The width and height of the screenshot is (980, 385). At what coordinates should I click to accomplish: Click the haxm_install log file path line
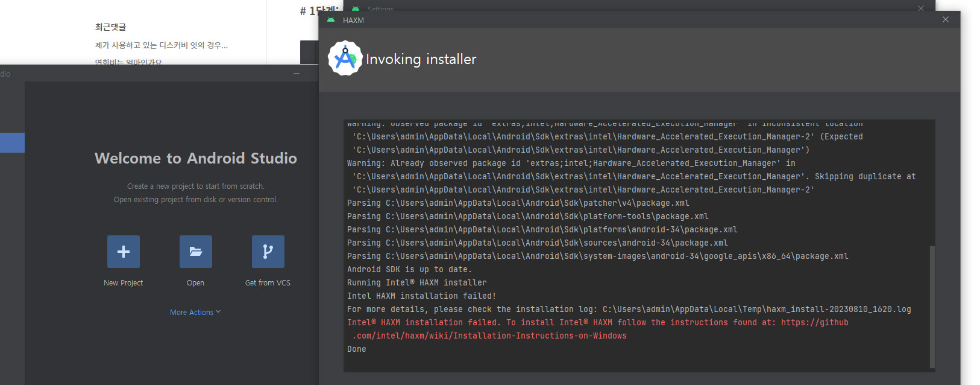[x=629, y=309]
